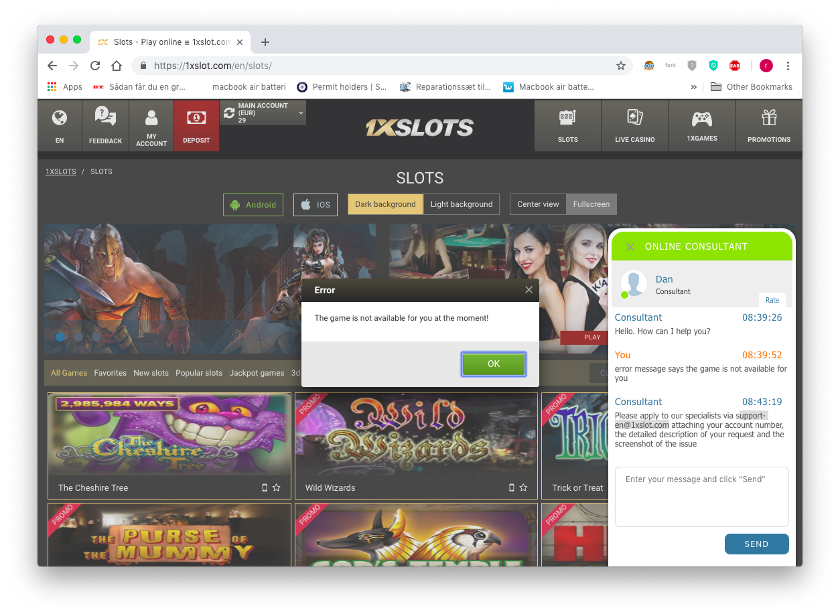Open the green shield extension icon
This screenshot has width=840, height=616.
point(713,66)
